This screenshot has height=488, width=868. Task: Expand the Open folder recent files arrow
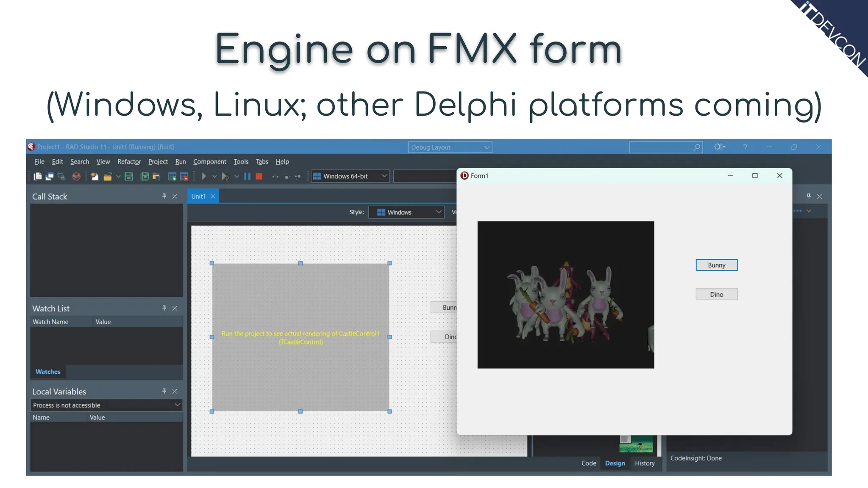[118, 176]
